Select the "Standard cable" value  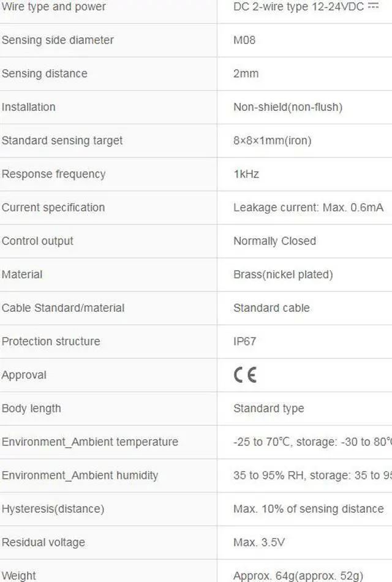coord(271,308)
